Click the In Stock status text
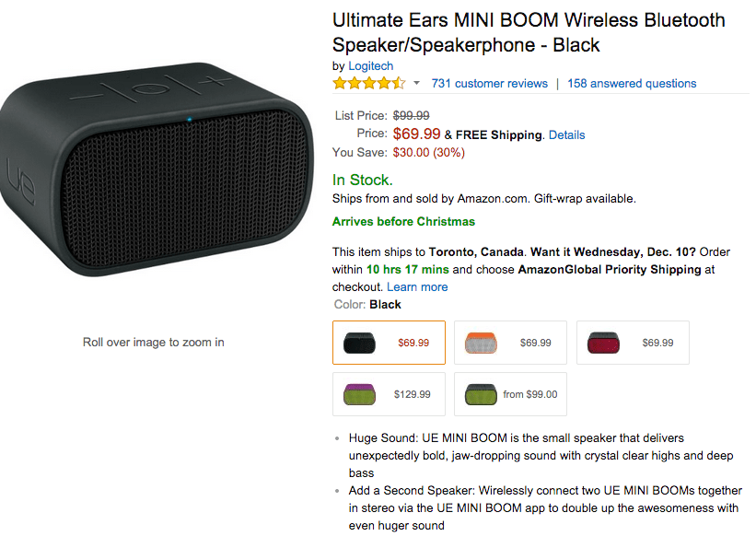Viewport: 756px width, 536px height. pos(355,180)
